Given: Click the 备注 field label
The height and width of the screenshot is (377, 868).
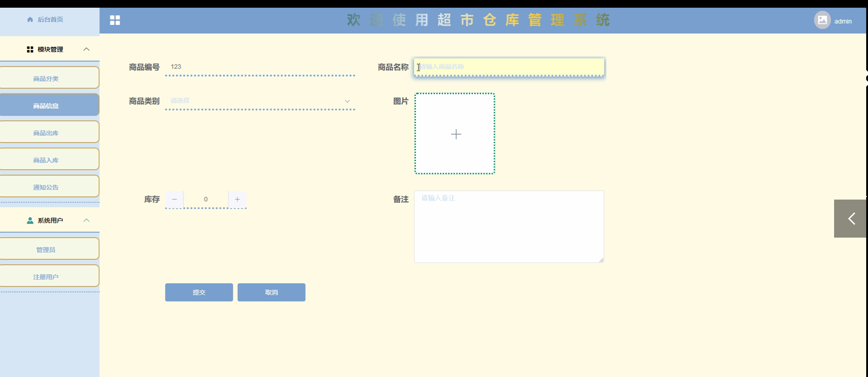Looking at the screenshot, I should (401, 200).
